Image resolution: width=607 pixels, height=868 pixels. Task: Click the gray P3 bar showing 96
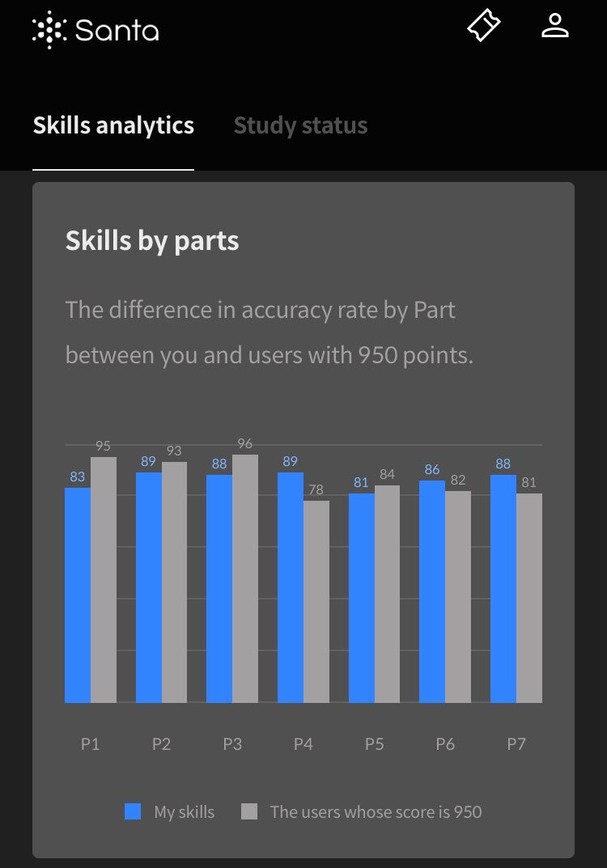245,578
